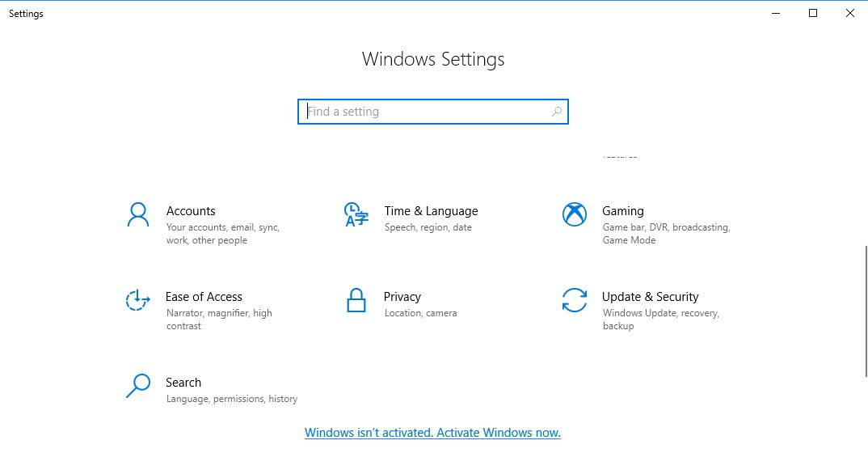The height and width of the screenshot is (453, 868).
Task: Open Ease of Access title
Action: [204, 297]
